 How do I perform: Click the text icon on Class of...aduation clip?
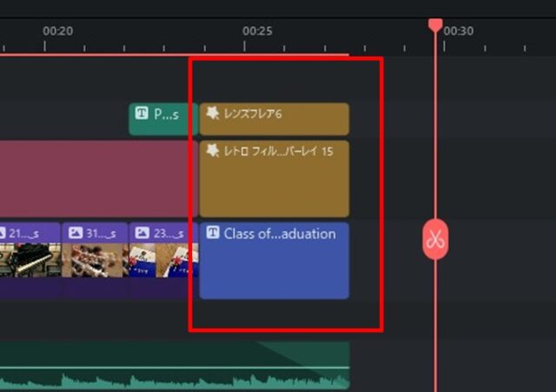pyautogui.click(x=212, y=233)
